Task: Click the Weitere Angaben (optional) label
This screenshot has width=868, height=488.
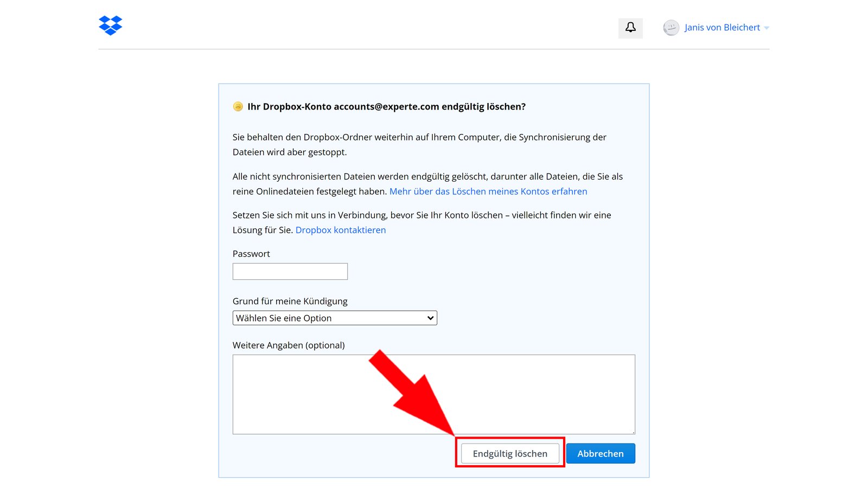Action: point(289,345)
